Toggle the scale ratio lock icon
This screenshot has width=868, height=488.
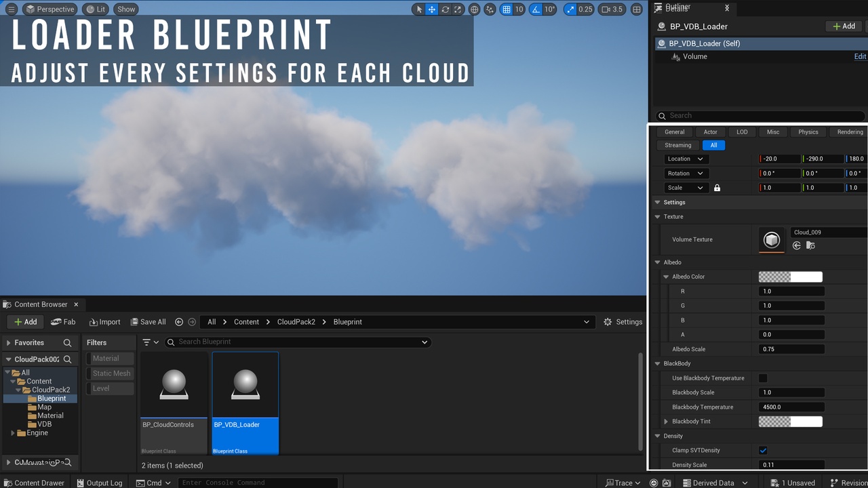click(x=717, y=188)
